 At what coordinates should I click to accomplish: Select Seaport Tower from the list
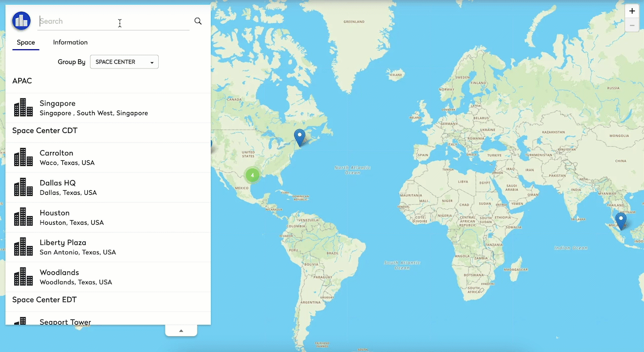pyautogui.click(x=65, y=321)
